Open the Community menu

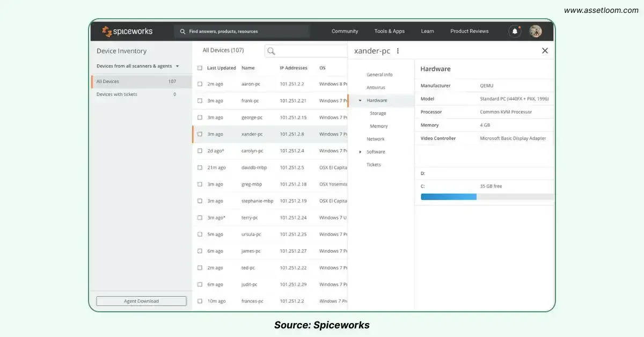click(345, 31)
